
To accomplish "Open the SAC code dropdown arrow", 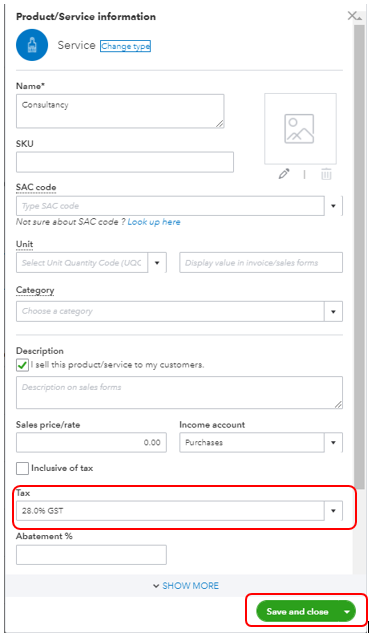I will click(x=333, y=206).
